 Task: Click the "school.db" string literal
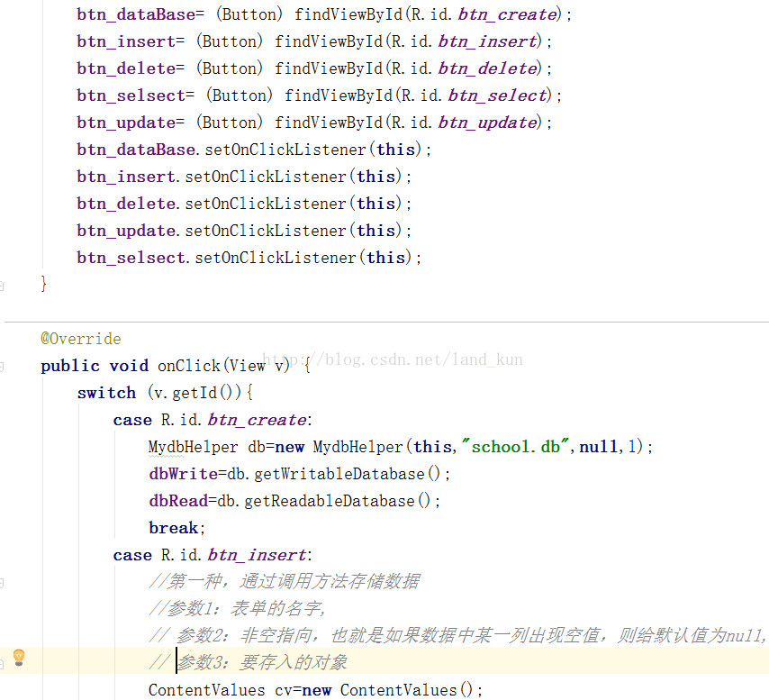pos(515,447)
